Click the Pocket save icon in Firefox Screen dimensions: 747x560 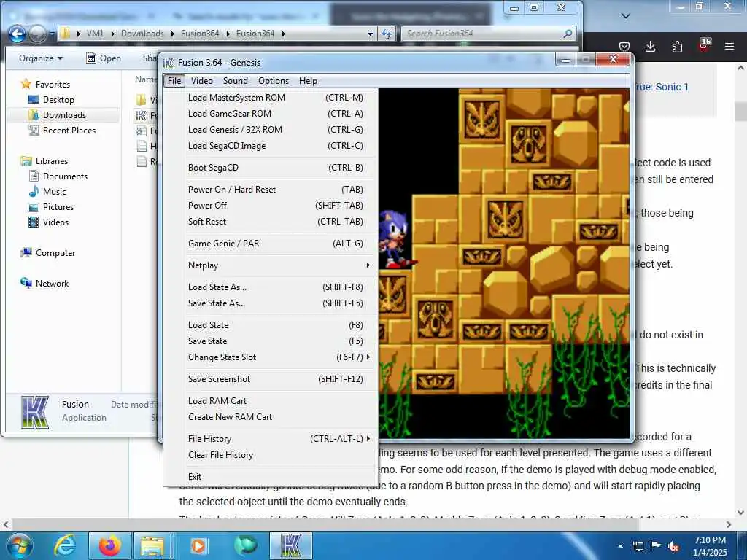pos(624,47)
